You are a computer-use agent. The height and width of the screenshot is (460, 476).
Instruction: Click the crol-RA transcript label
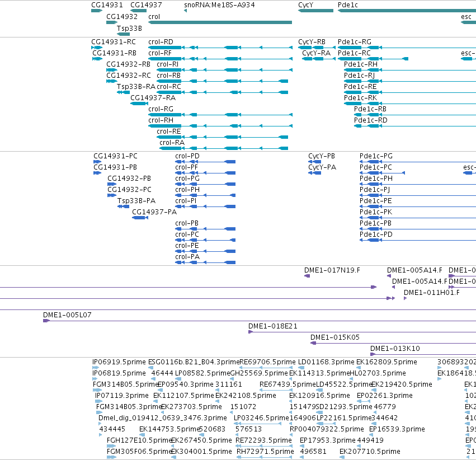click(x=172, y=142)
